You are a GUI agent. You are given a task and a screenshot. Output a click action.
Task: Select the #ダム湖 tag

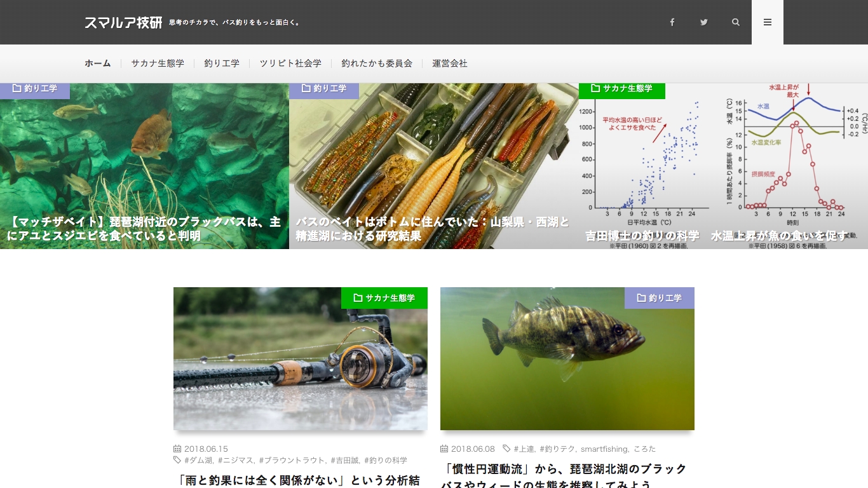[198, 460]
